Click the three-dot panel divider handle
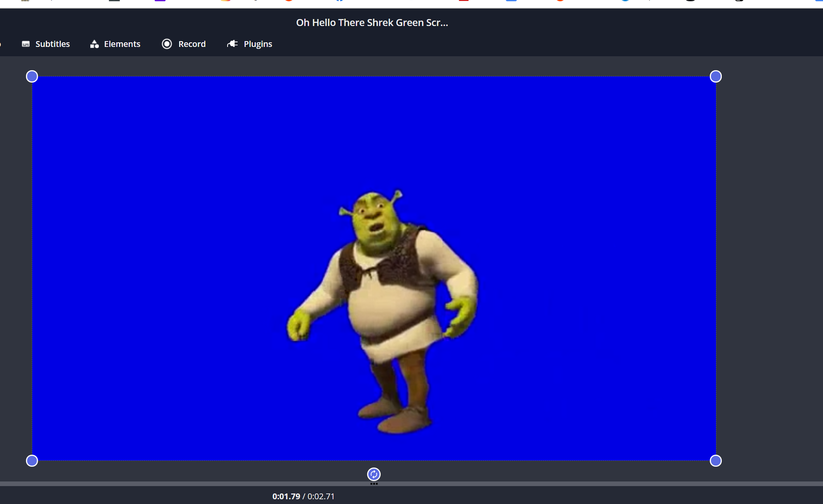 (x=374, y=484)
